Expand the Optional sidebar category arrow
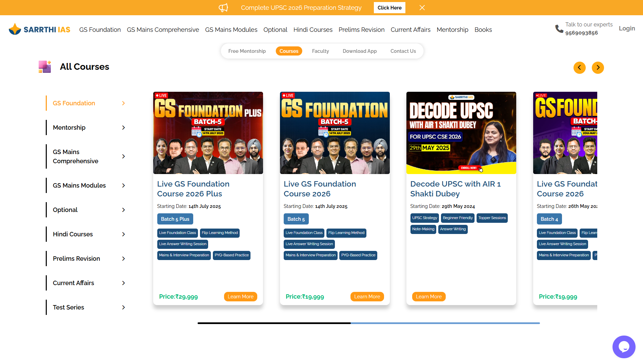 click(x=123, y=210)
